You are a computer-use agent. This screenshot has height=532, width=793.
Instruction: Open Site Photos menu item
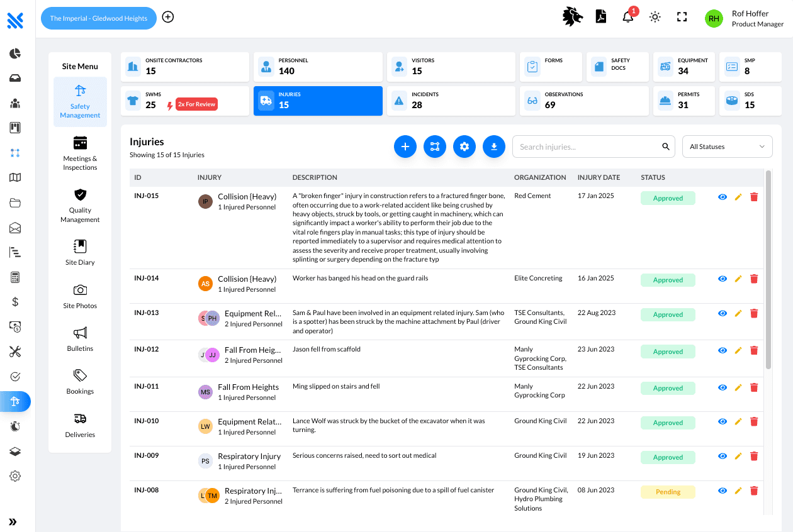[x=80, y=296]
